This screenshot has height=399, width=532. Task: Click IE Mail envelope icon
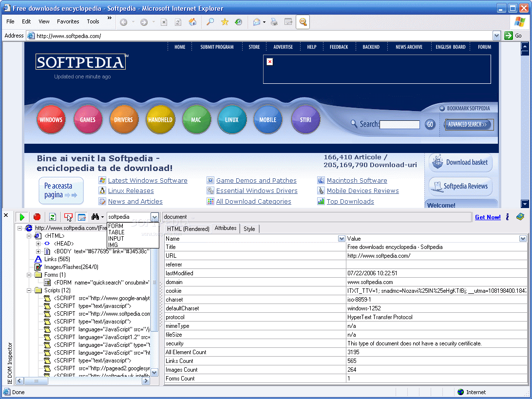[x=257, y=22]
